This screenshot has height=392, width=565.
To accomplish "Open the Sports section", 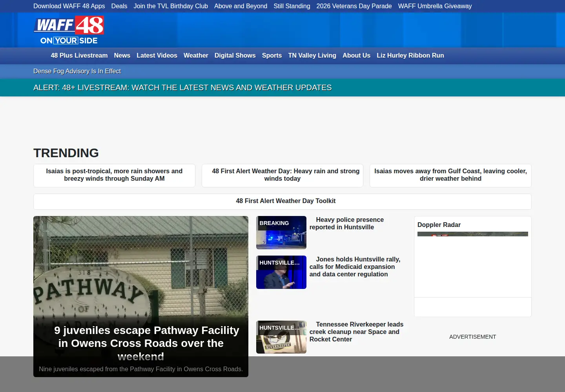I will point(272,56).
